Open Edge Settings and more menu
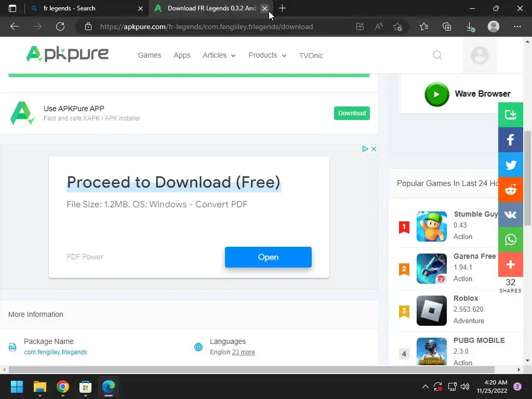532x399 pixels. click(x=517, y=26)
